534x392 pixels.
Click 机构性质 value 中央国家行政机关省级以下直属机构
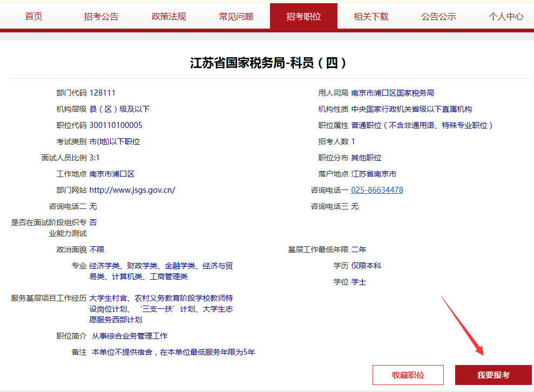pyautogui.click(x=411, y=109)
